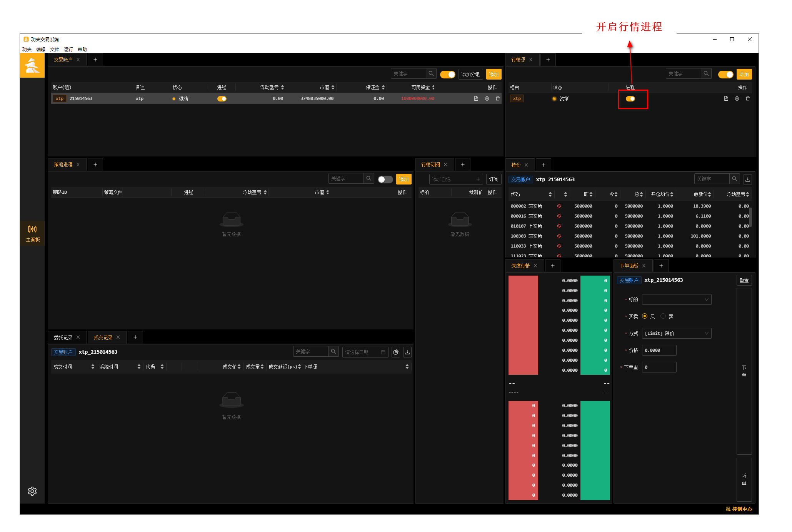Export trade records with the download icon
Viewport: 792px width, 532px height.
coord(407,352)
